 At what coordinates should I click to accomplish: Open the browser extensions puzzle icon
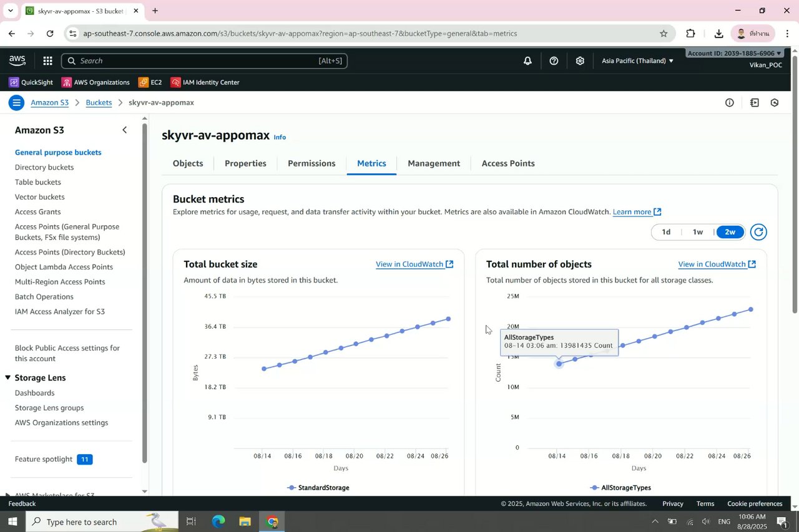point(690,34)
